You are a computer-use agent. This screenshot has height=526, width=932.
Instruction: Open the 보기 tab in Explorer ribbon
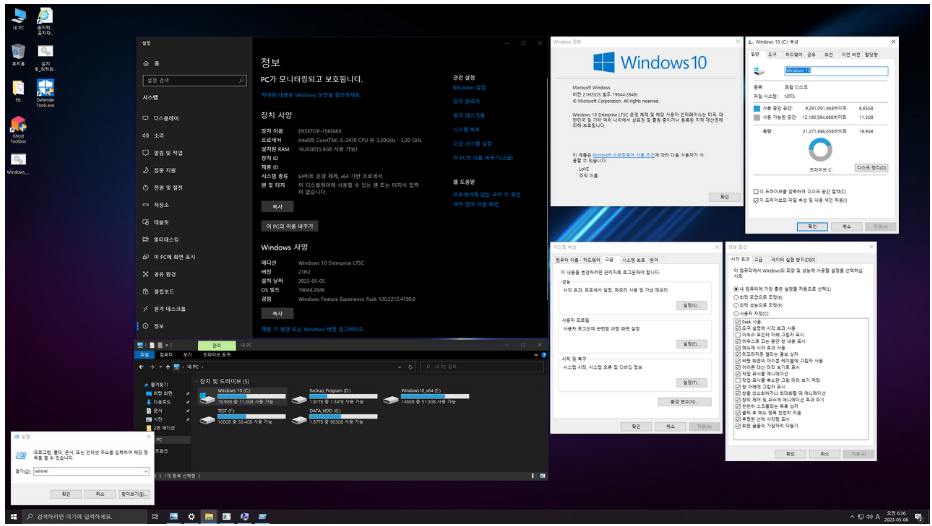pyautogui.click(x=187, y=355)
